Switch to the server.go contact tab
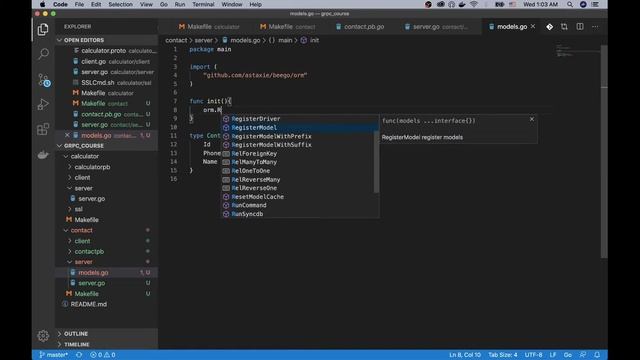This screenshot has height=360, width=640. 437,27
